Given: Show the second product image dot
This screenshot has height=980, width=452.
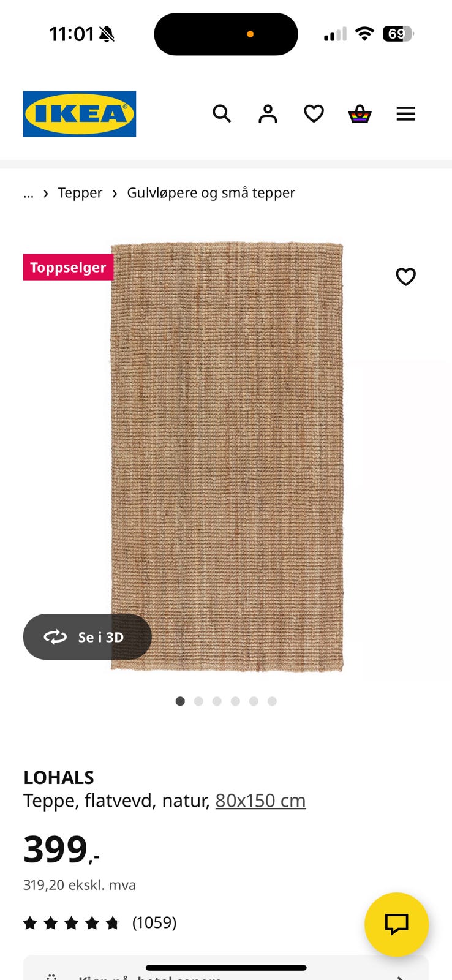Looking at the screenshot, I should [x=198, y=701].
